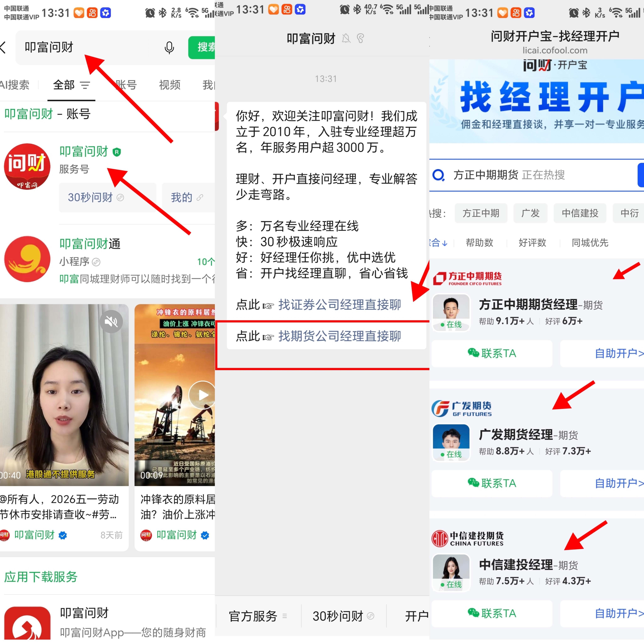Open 方正中期期货经理 name title
Image resolution: width=644 pixels, height=644 pixels.
528,304
